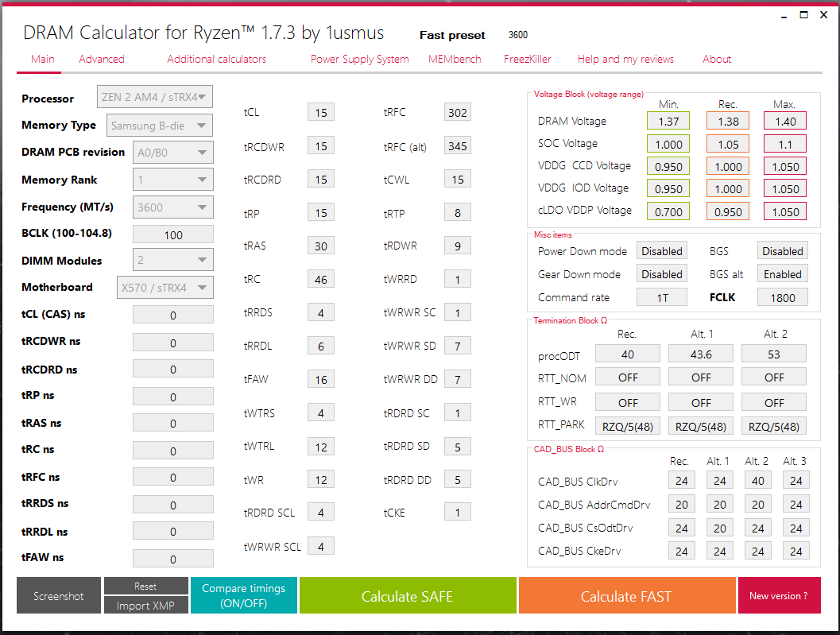This screenshot has width=840, height=635.
Task: Expand the DRAM PCB revision dropdown
Action: point(173,152)
